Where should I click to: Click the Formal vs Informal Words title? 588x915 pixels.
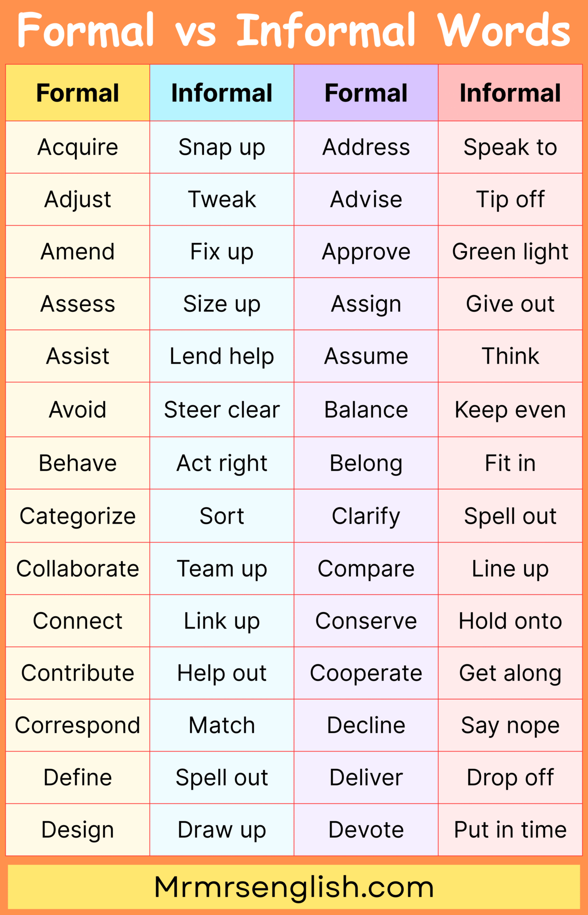(x=294, y=30)
